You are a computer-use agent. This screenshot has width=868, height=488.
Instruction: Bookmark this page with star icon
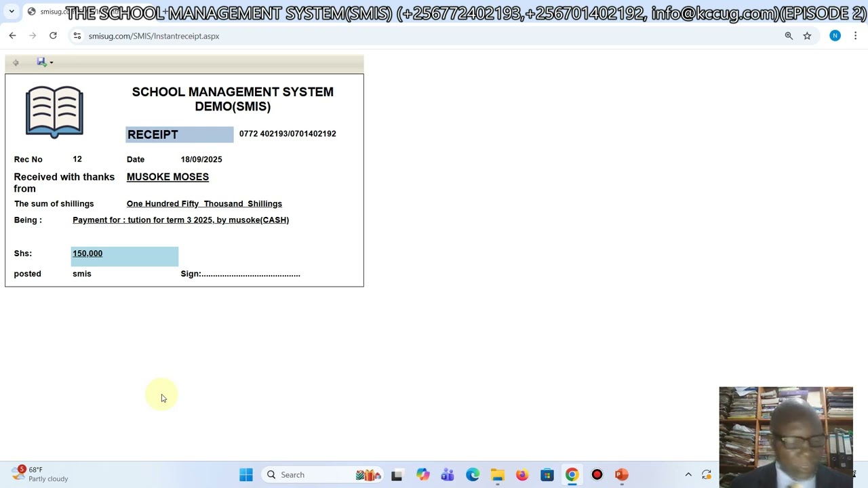pyautogui.click(x=807, y=36)
